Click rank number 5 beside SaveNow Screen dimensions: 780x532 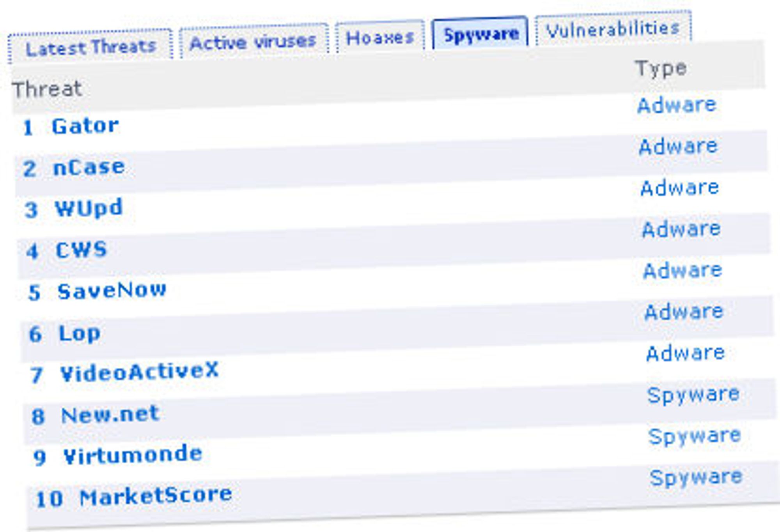tap(34, 293)
